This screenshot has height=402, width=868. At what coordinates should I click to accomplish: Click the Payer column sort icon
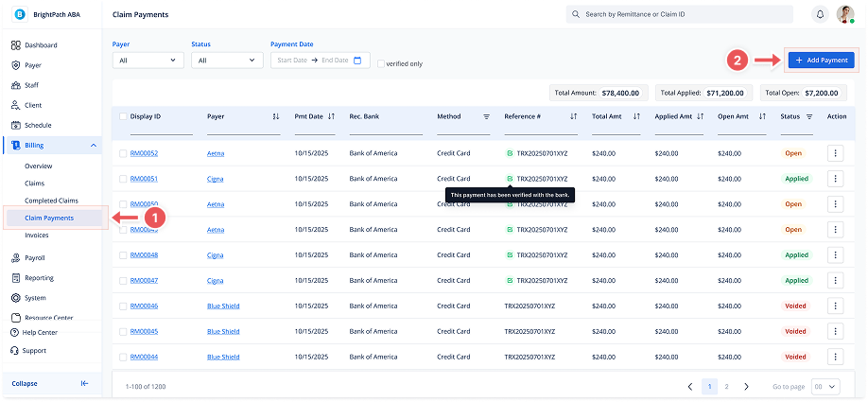pyautogui.click(x=276, y=116)
